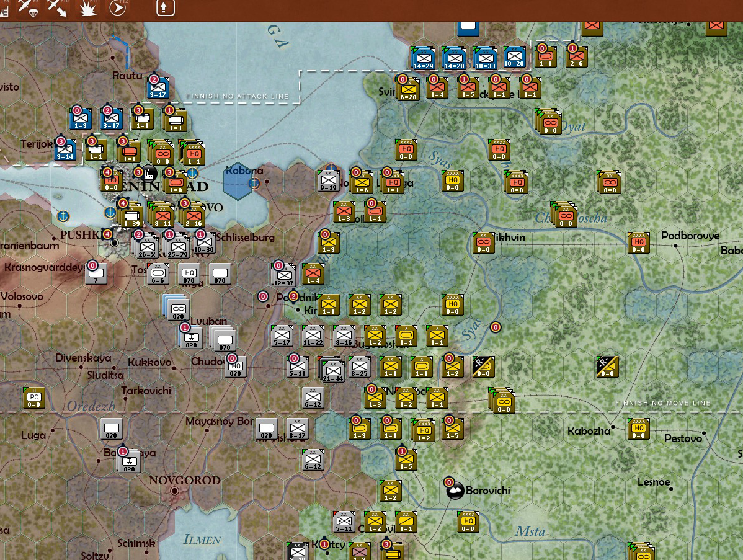The height and width of the screenshot is (560, 743).
Task: Click the 'Rautu' town label
Action: 127,76
